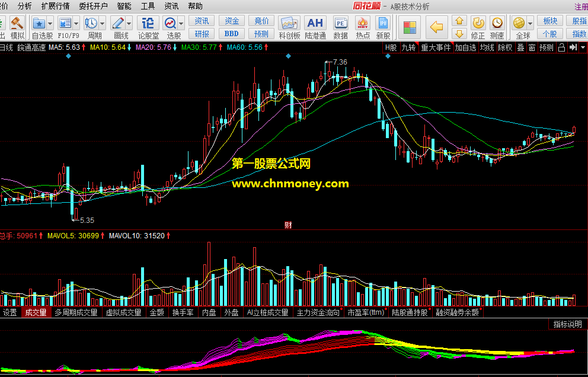588x377 pixels.
Task: Click the 个股 individual stock button
Action: pyautogui.click(x=550, y=34)
